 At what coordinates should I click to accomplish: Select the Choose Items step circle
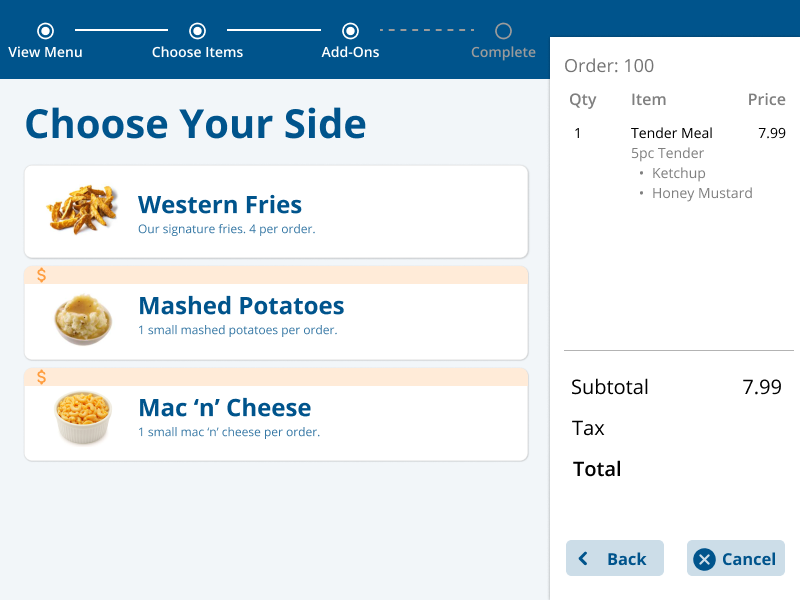[x=197, y=31]
